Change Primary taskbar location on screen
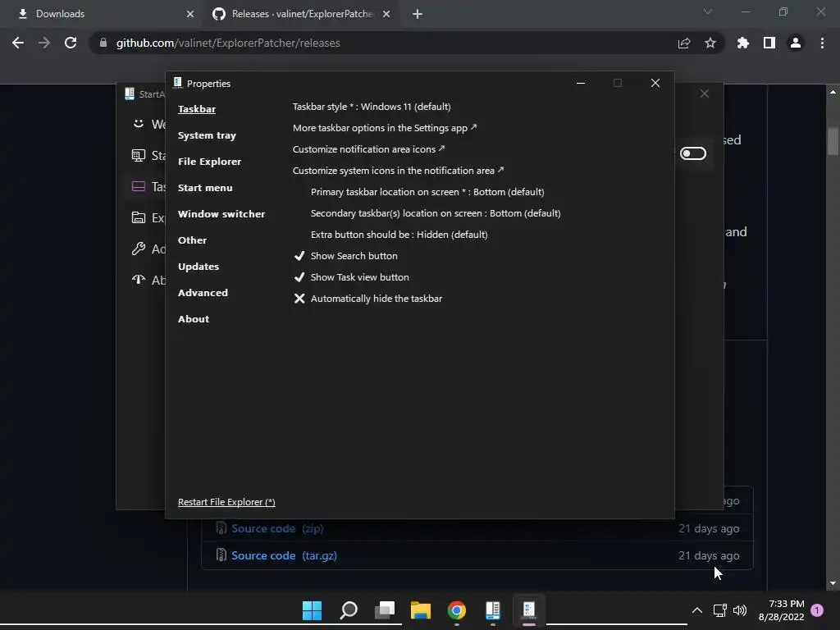840x630 pixels. (427, 192)
